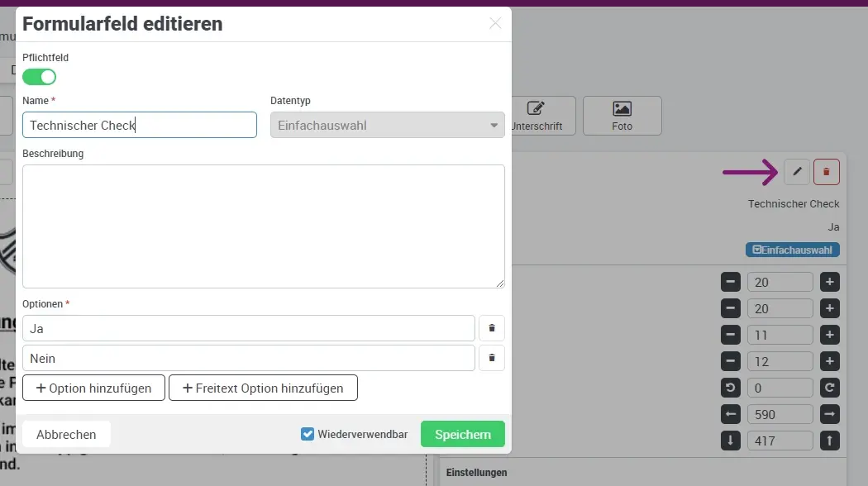Screen dimensions: 868x486
Task: Click Option hinzufügen to add an option
Action: [x=93, y=388]
